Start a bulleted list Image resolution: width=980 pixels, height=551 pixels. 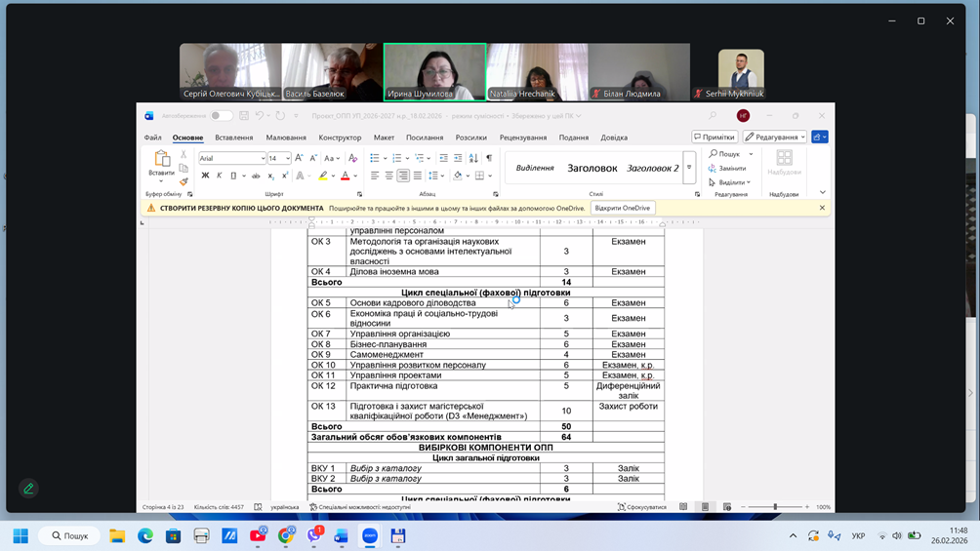tap(375, 158)
